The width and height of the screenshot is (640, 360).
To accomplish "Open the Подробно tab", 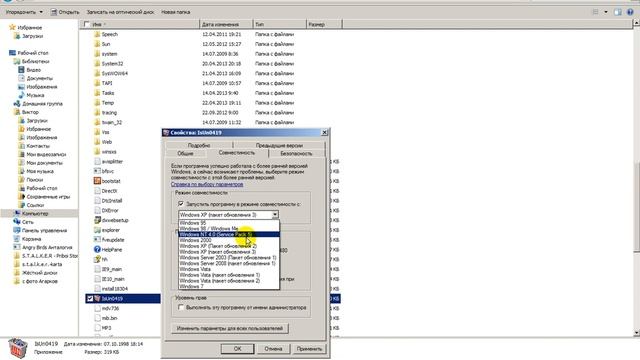I will pos(199,145).
